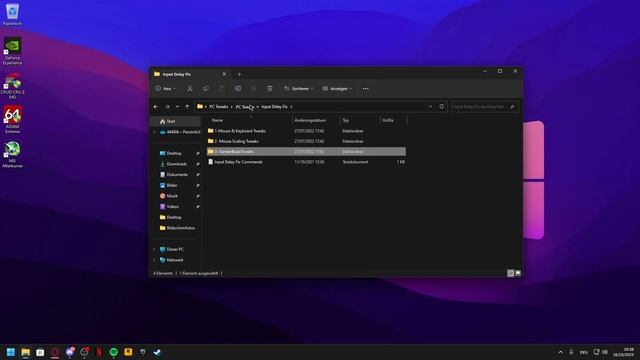Go up one folder level arrow
The height and width of the screenshot is (360, 640).
(187, 107)
